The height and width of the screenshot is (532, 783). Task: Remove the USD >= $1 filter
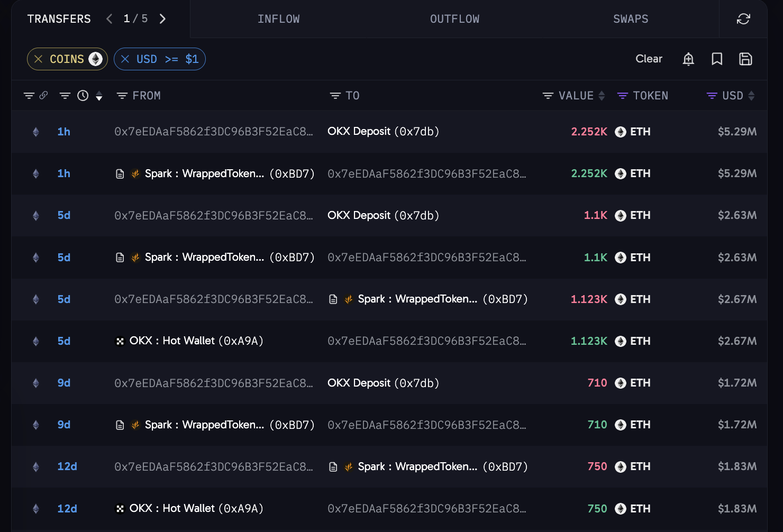click(x=125, y=59)
